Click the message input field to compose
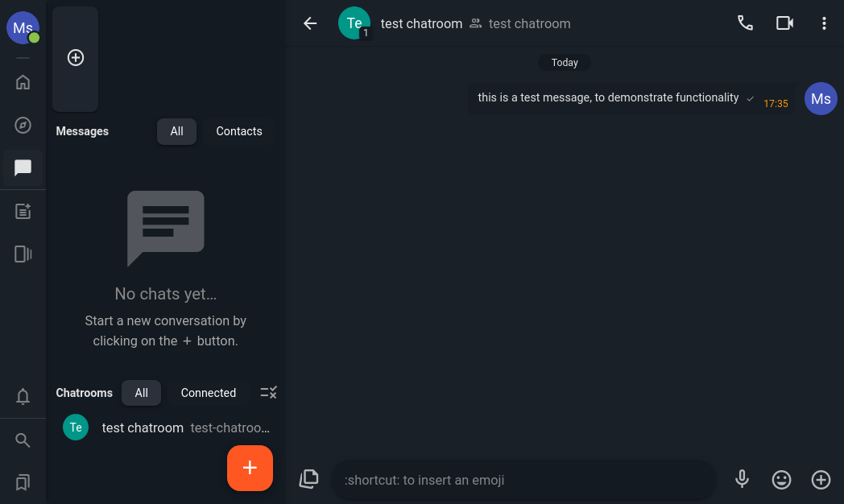This screenshot has height=504, width=844. (x=523, y=479)
